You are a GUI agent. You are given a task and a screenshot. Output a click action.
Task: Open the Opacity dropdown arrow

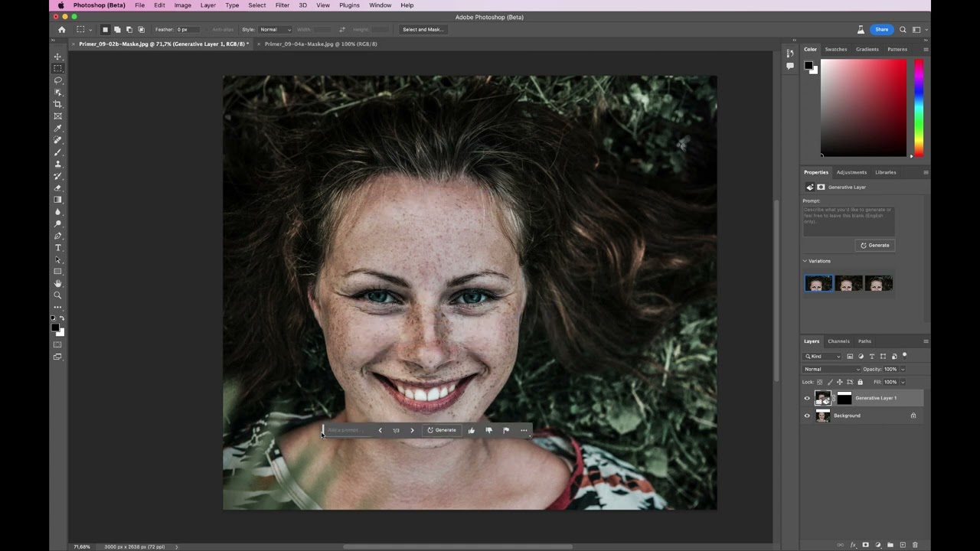(x=903, y=370)
